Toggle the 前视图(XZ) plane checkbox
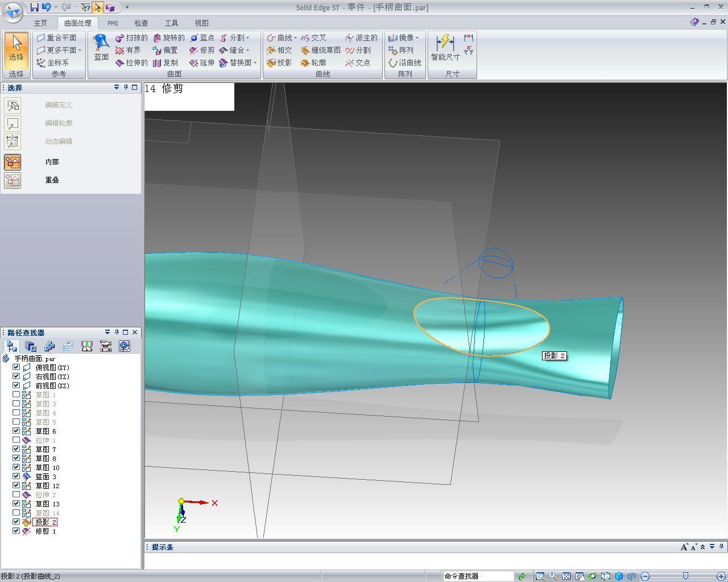This screenshot has width=728, height=582. [16, 385]
